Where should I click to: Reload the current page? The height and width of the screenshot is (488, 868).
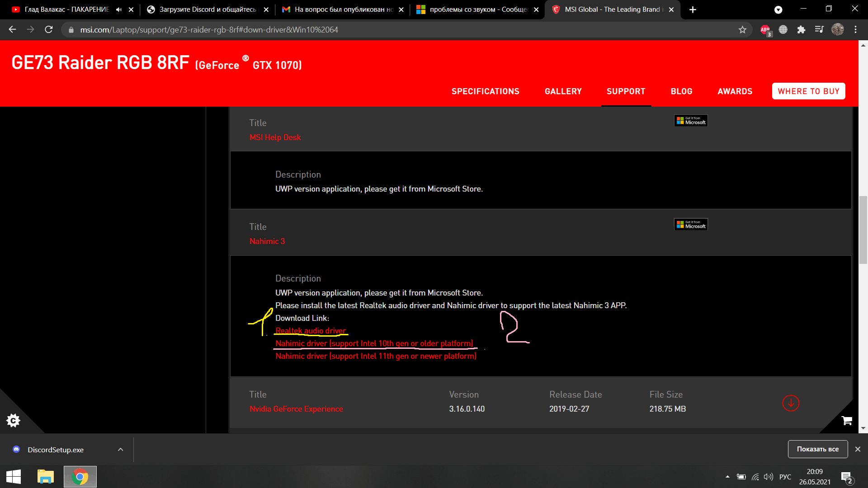click(x=49, y=29)
